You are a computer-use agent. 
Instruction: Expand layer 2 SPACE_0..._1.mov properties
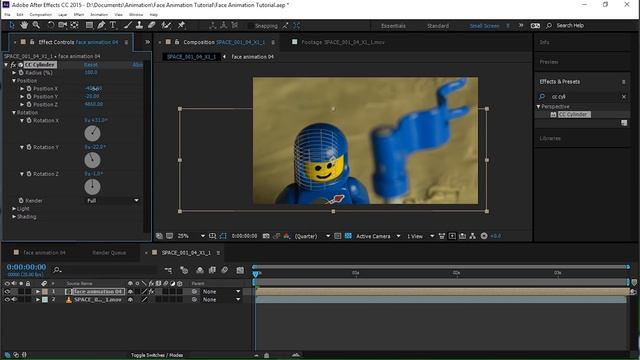tap(38, 300)
